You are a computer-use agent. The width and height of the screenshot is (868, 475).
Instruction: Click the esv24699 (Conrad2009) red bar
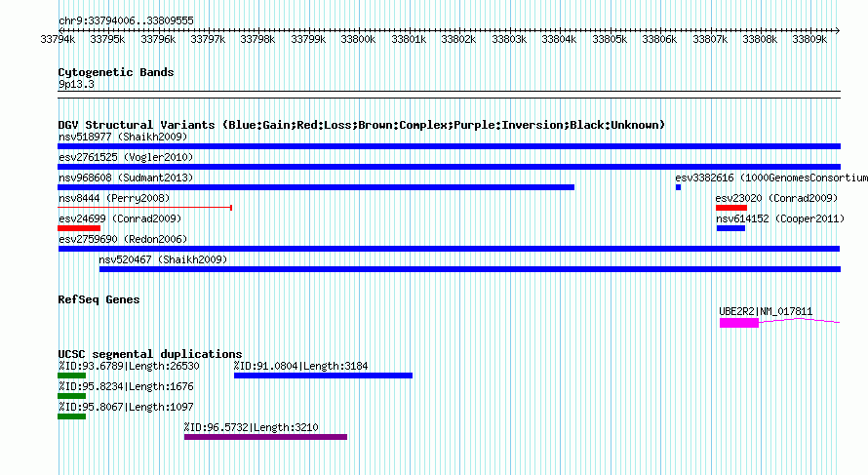[x=79, y=228]
